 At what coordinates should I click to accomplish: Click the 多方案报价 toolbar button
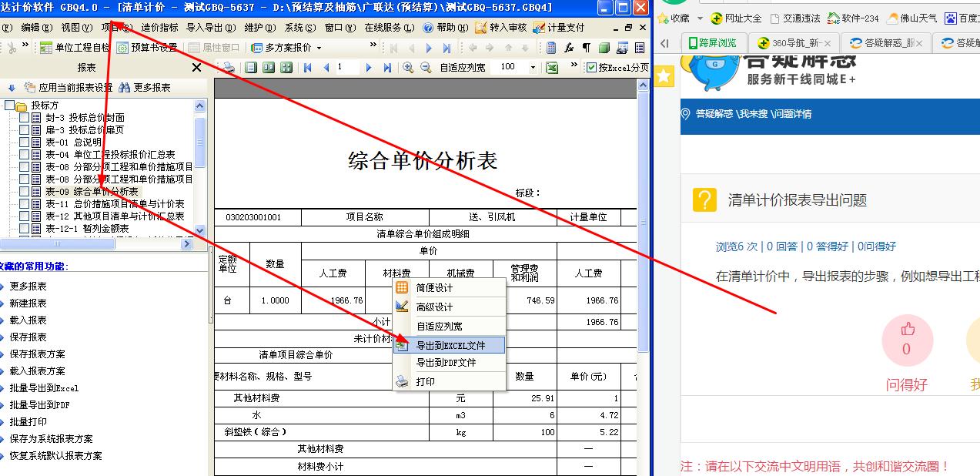[x=280, y=48]
